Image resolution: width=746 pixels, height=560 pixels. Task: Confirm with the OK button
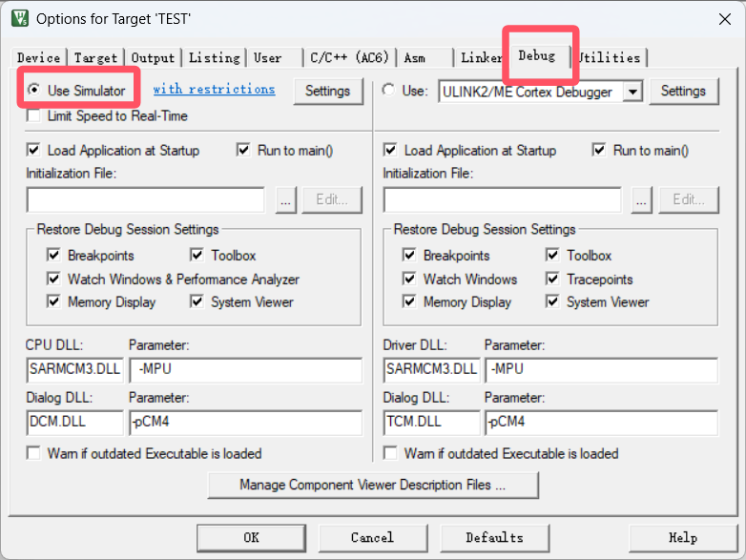pos(251,538)
